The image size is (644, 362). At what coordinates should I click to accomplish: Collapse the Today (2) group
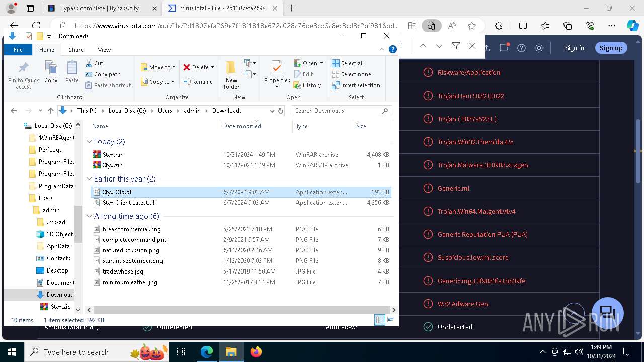pos(89,142)
